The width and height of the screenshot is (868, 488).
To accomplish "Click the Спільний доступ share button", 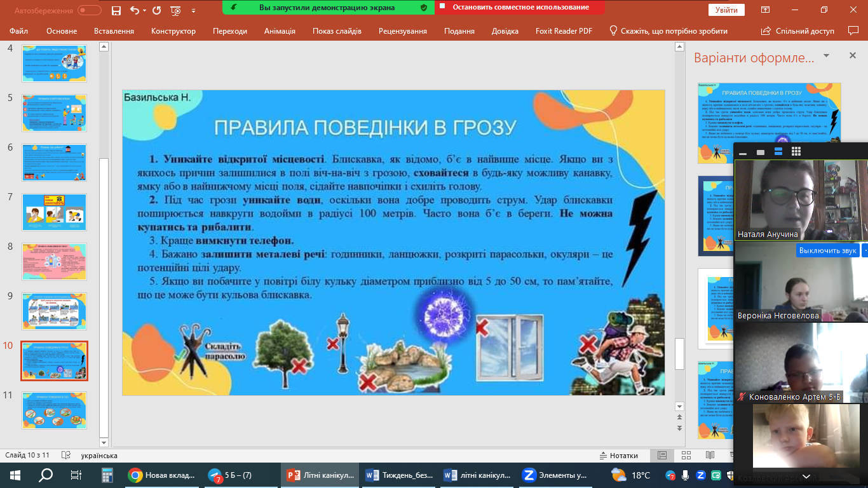I will [797, 30].
